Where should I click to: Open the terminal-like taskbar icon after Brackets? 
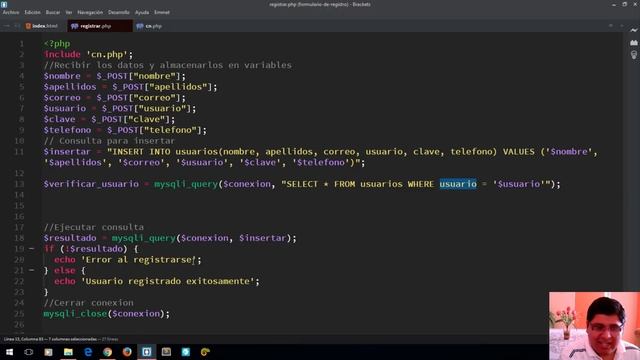point(166,352)
